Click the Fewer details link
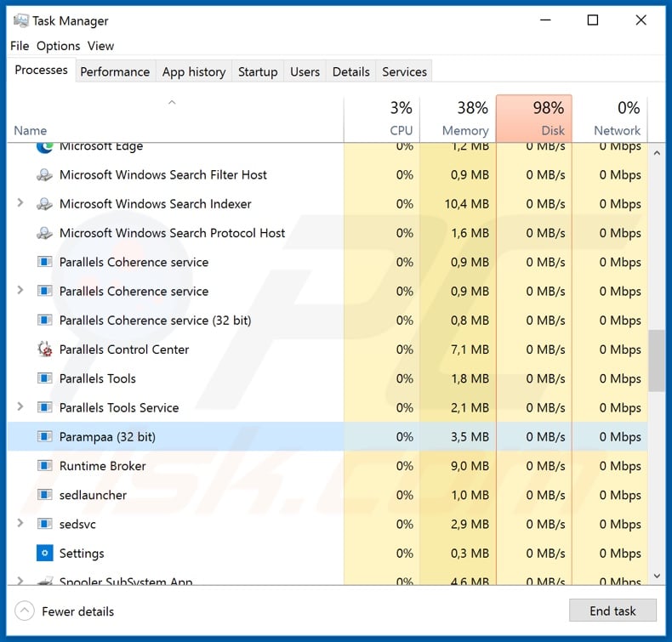The image size is (672, 642). [78, 611]
